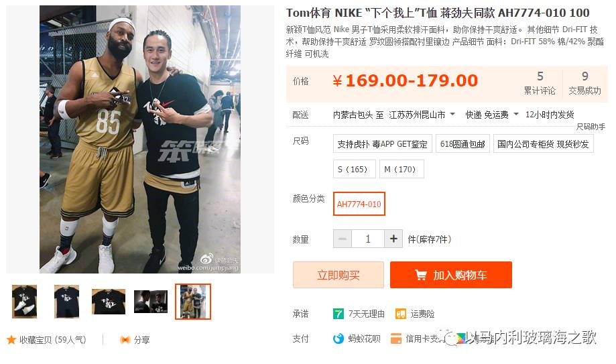Select the 618圆通包邮 option
The image size is (616, 364).
pyautogui.click(x=463, y=144)
